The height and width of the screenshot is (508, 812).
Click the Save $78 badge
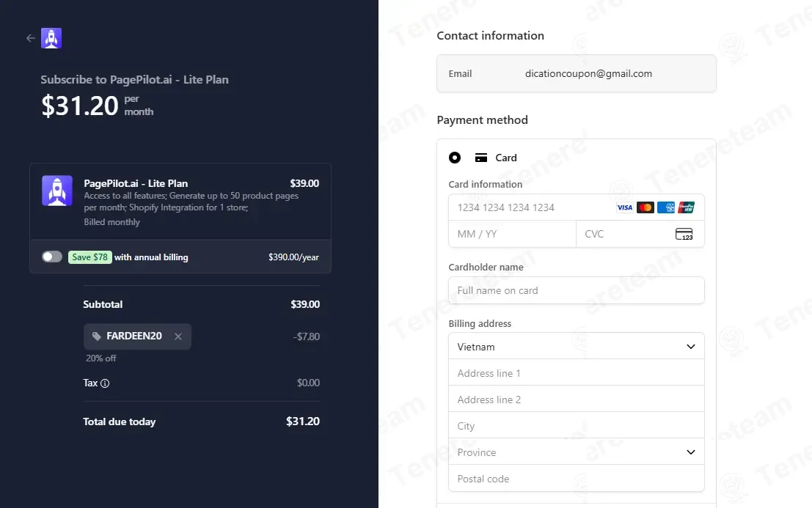click(89, 257)
